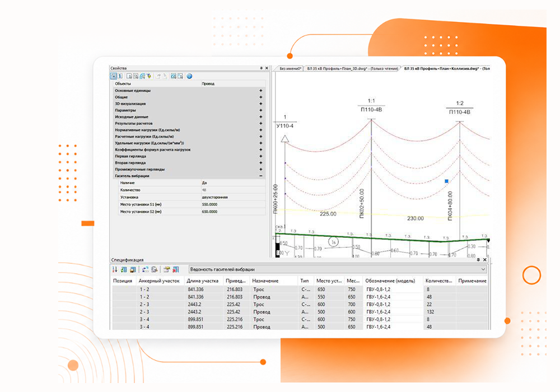Expand the Удельные нагрузки section

[261, 143]
